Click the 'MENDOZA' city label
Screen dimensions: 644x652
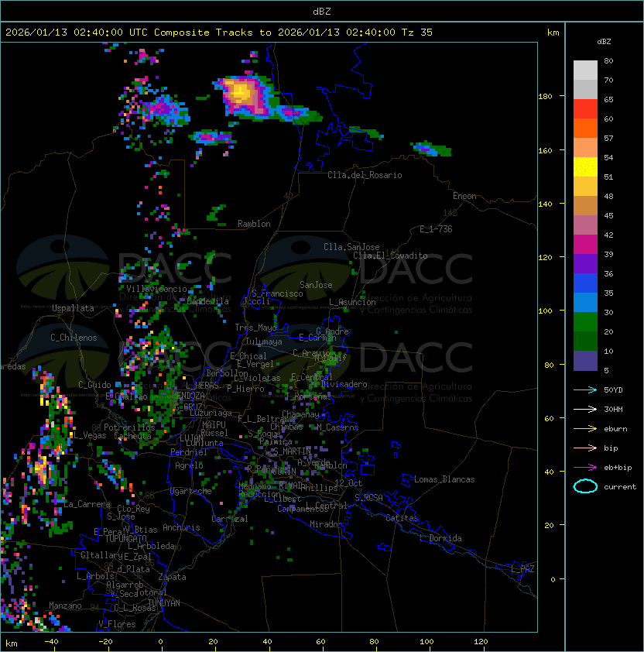point(188,395)
